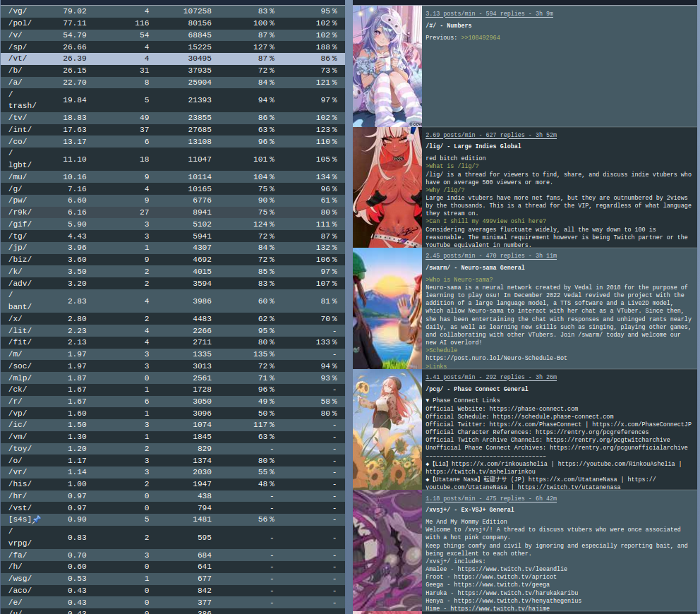
Task: Select the /lit/ board row
Action: tap(173, 331)
